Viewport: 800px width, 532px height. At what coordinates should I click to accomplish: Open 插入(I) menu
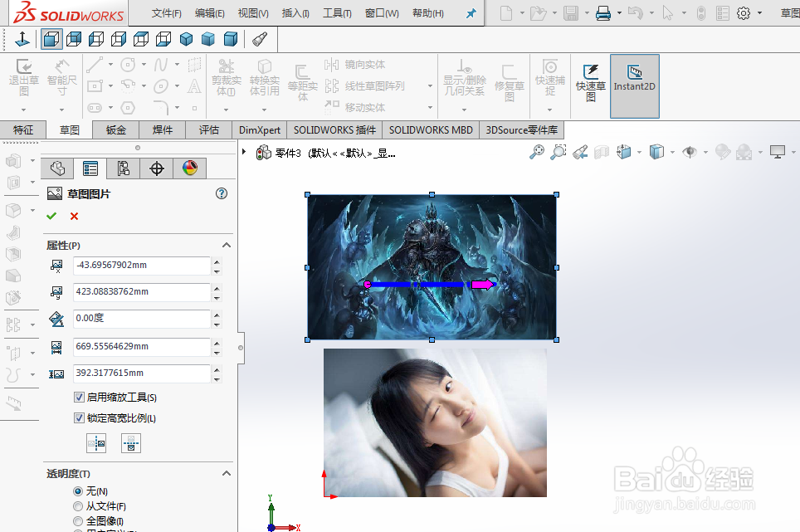(x=295, y=13)
